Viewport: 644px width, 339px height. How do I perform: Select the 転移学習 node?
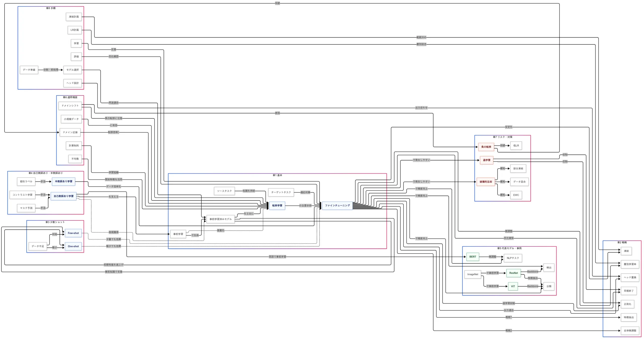point(277,206)
